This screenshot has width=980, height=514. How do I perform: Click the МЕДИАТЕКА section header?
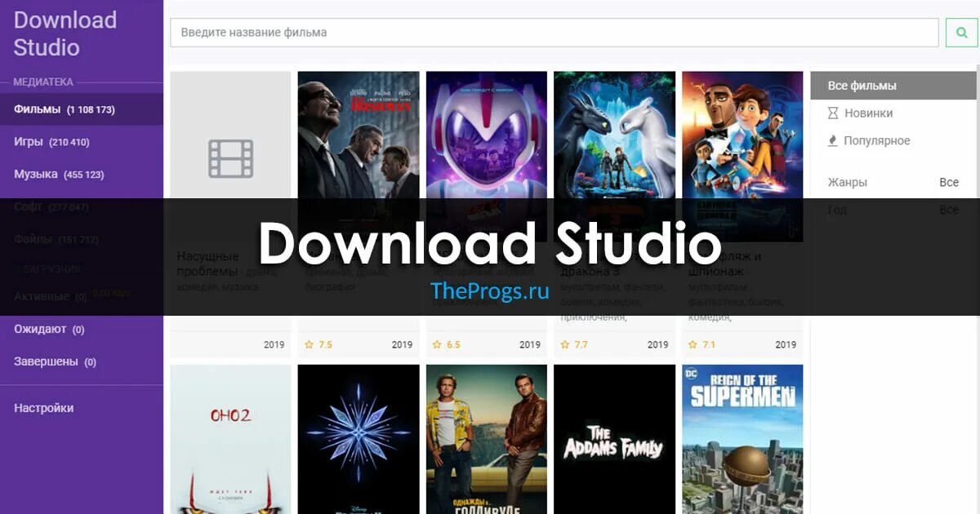[43, 82]
